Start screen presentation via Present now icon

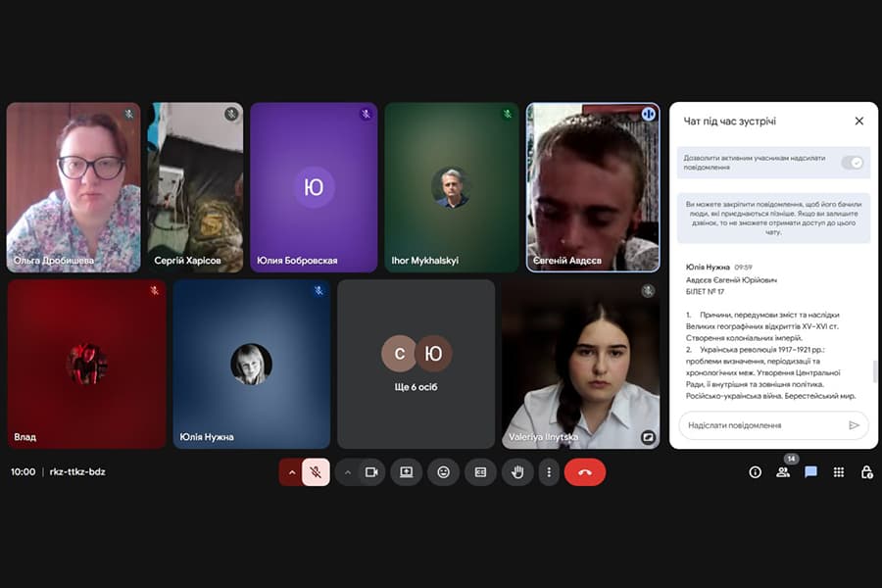coord(406,472)
